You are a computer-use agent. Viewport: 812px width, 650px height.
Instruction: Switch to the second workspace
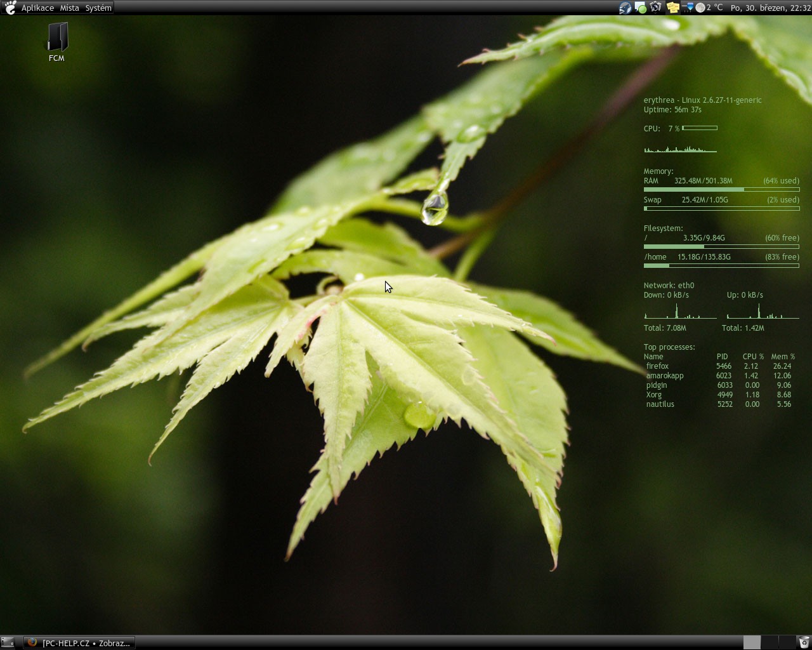point(769,642)
